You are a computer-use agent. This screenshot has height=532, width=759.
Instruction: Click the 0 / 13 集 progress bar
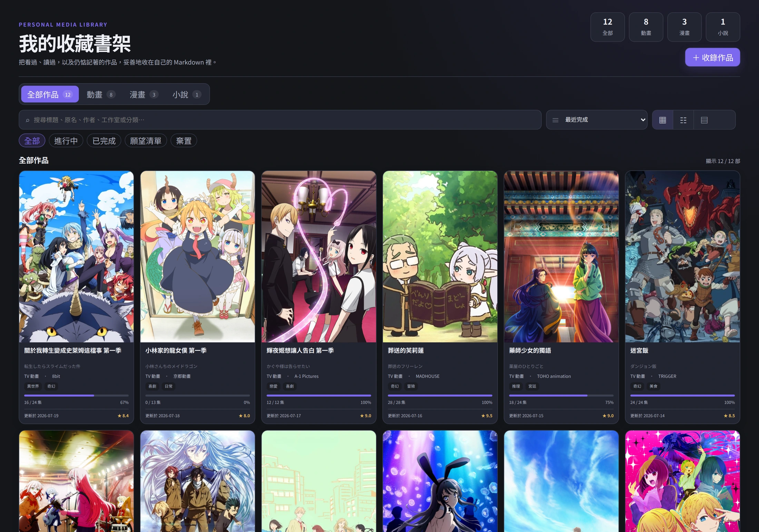(x=198, y=395)
